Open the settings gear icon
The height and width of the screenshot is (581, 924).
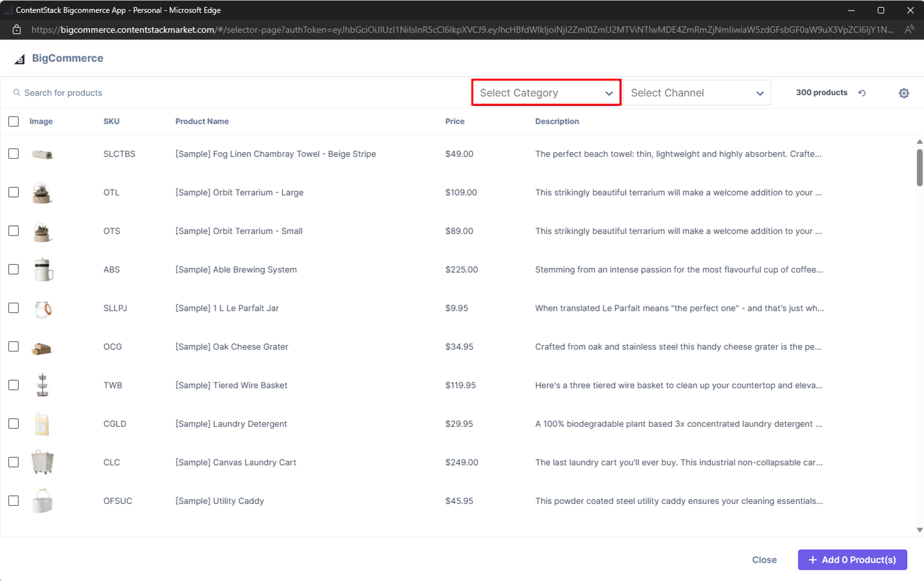(904, 93)
